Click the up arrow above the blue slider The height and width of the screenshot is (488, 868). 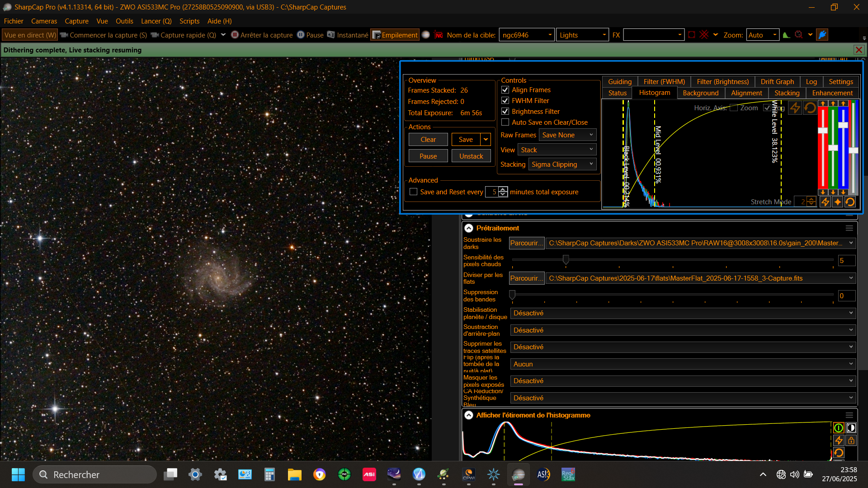tap(843, 103)
